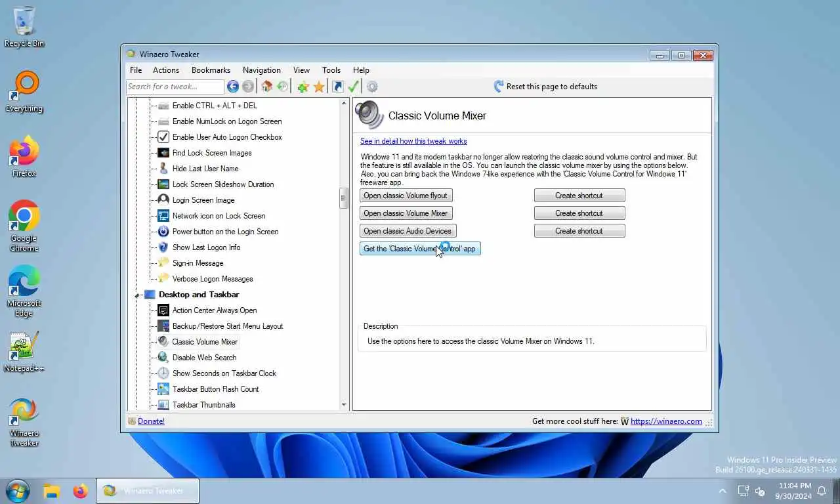
Task: Open the Everything desktop shortcut
Action: pos(24,92)
